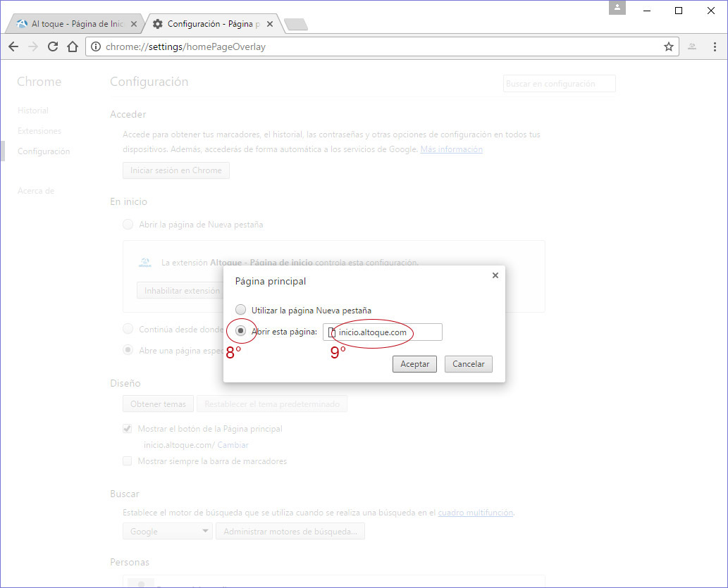Click the Cancelar button
This screenshot has height=588, width=728.
pyautogui.click(x=469, y=364)
